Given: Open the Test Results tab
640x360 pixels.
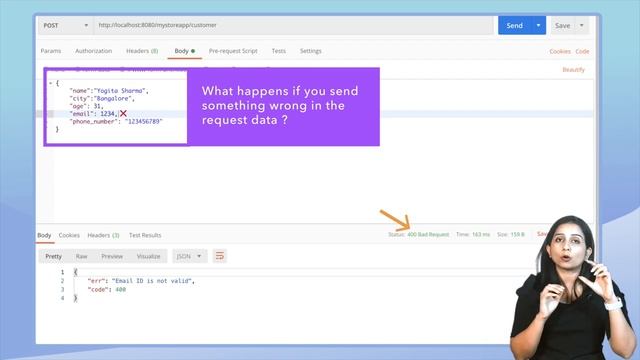Looking at the screenshot, I should [x=145, y=236].
